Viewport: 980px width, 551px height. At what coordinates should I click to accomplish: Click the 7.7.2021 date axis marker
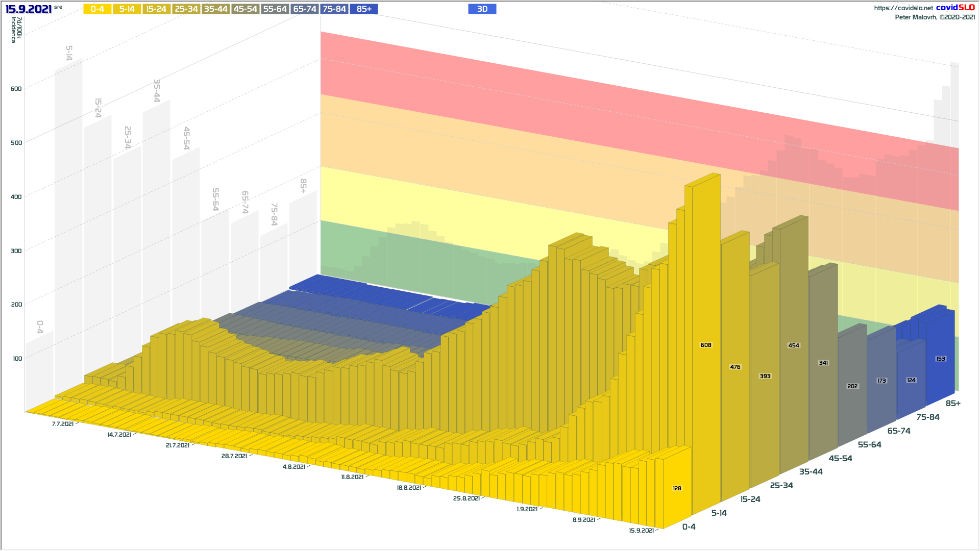click(x=62, y=424)
